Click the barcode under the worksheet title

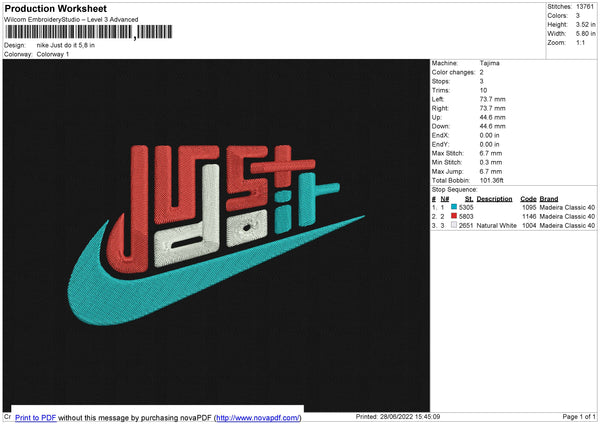point(88,32)
